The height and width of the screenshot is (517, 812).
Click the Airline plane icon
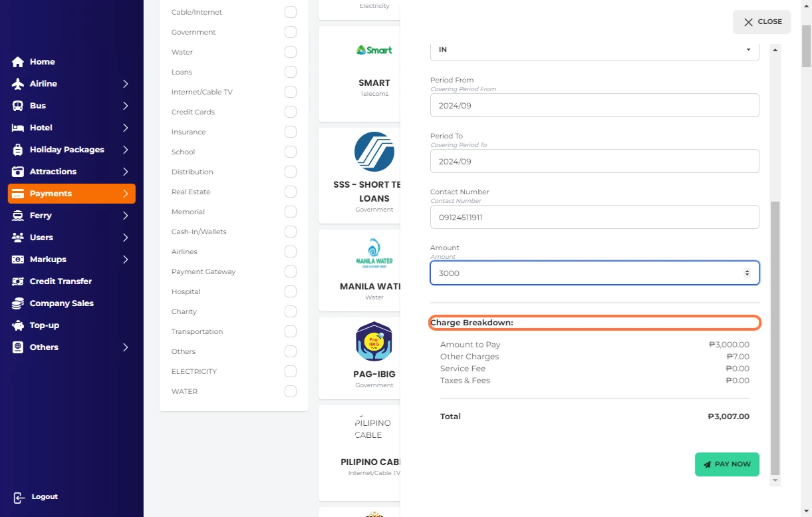[18, 84]
